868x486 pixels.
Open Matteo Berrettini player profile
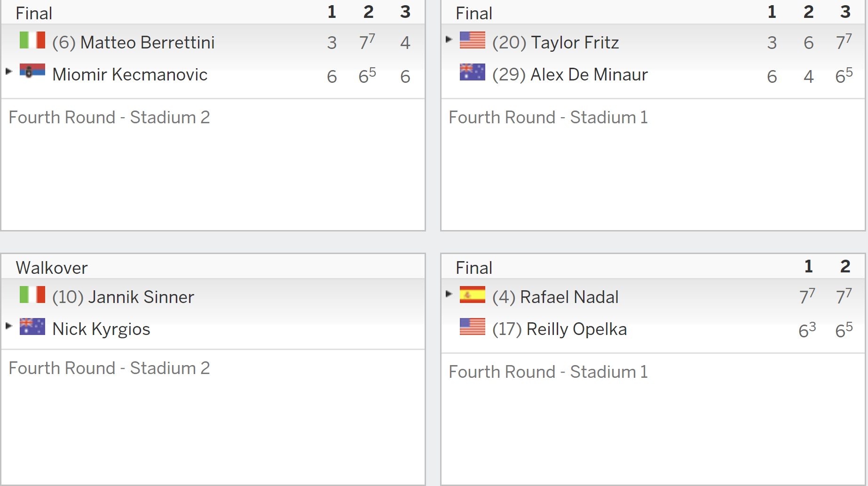coord(148,42)
